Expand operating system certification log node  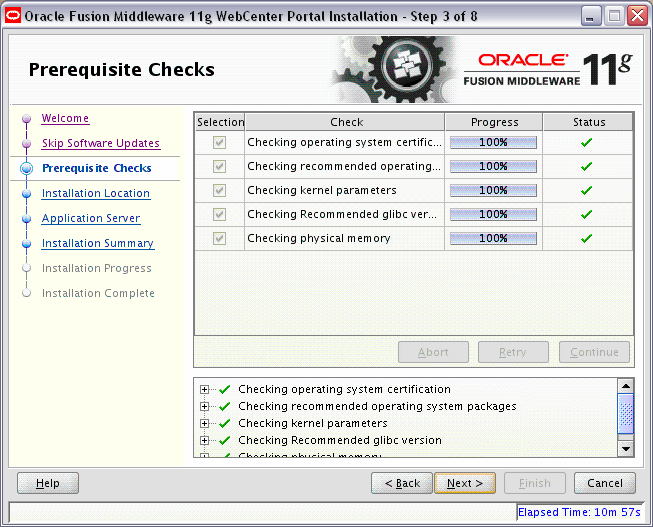click(x=204, y=390)
